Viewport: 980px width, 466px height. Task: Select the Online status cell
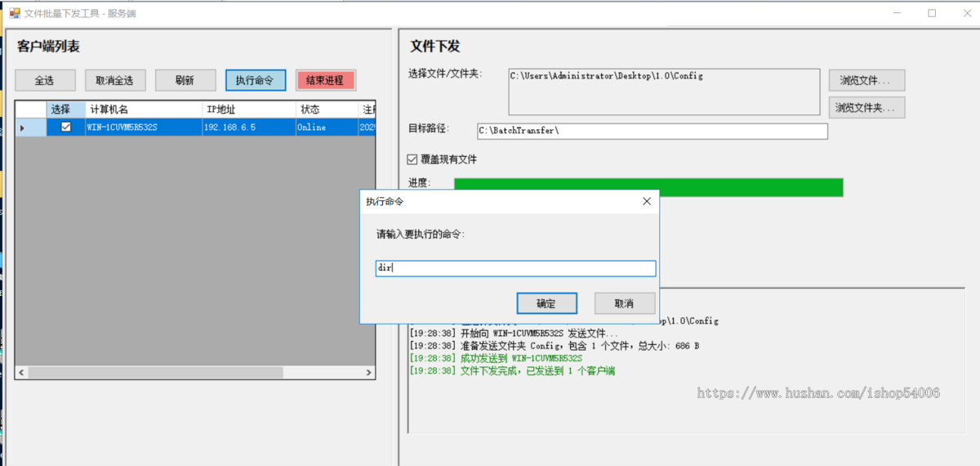click(x=327, y=127)
